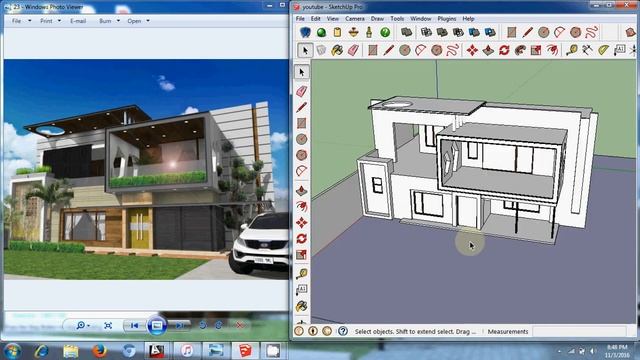The height and width of the screenshot is (360, 640).
Task: Open the View menu in SketchUp
Action: 333,19
